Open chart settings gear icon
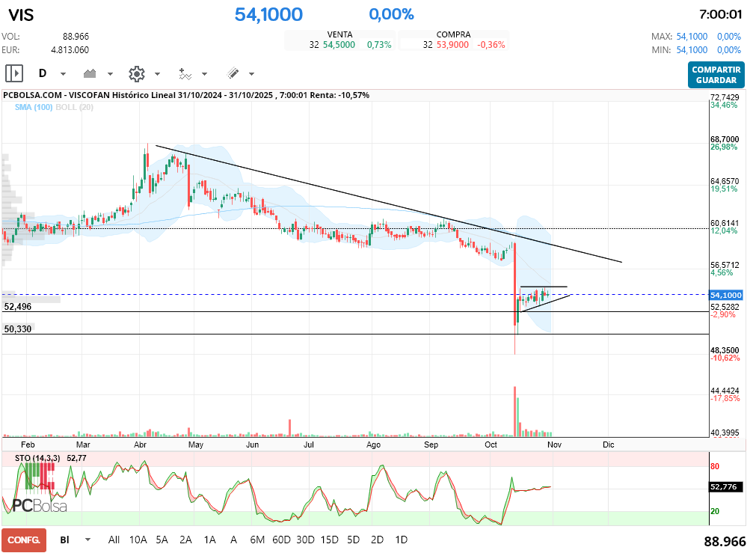The height and width of the screenshot is (556, 756). click(137, 74)
